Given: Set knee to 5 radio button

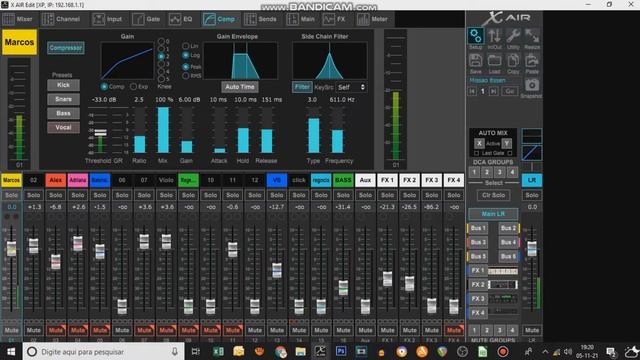Looking at the screenshot, I should [161, 79].
